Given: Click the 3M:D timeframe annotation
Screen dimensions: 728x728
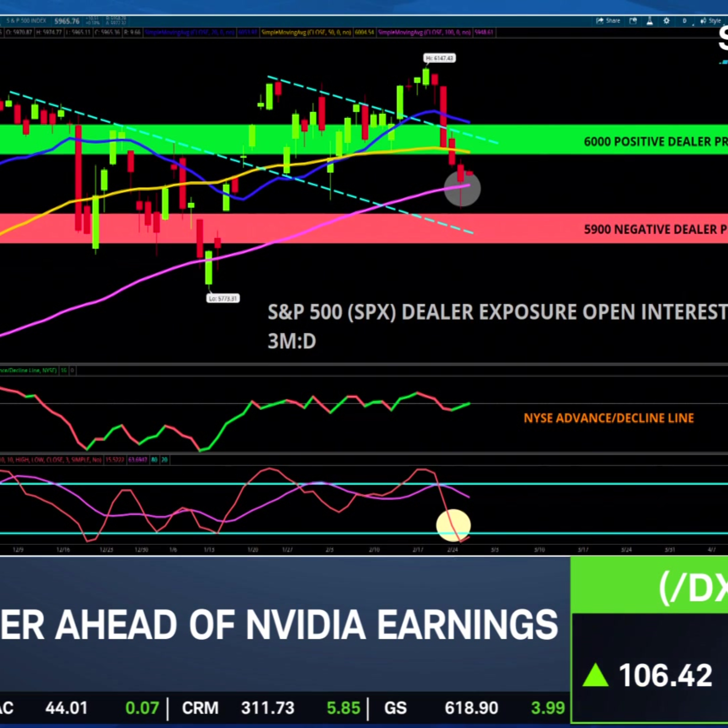Looking at the screenshot, I should click(292, 341).
